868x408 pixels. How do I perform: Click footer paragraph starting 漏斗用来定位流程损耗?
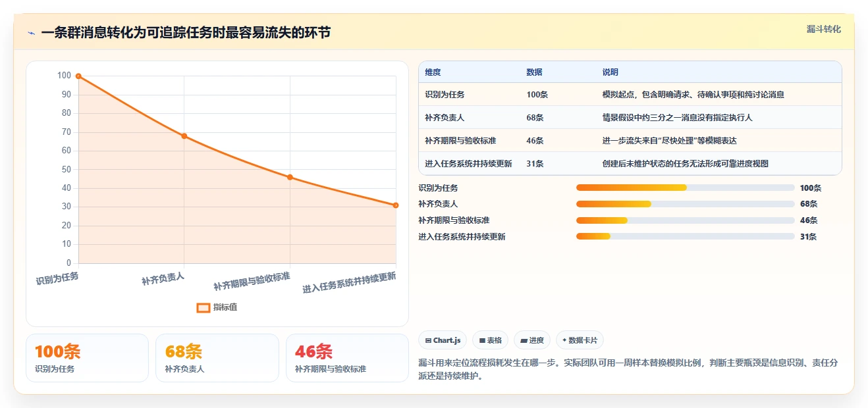(x=628, y=370)
